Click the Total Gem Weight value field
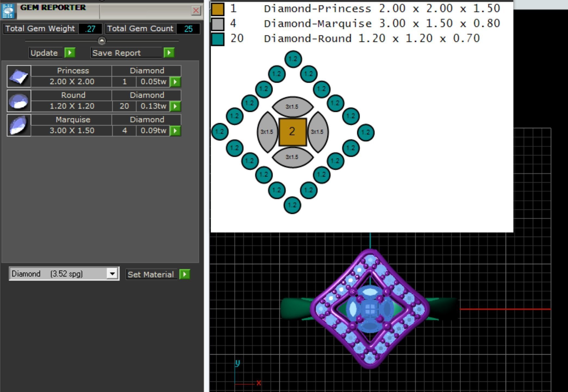The image size is (568, 392). pyautogui.click(x=90, y=29)
